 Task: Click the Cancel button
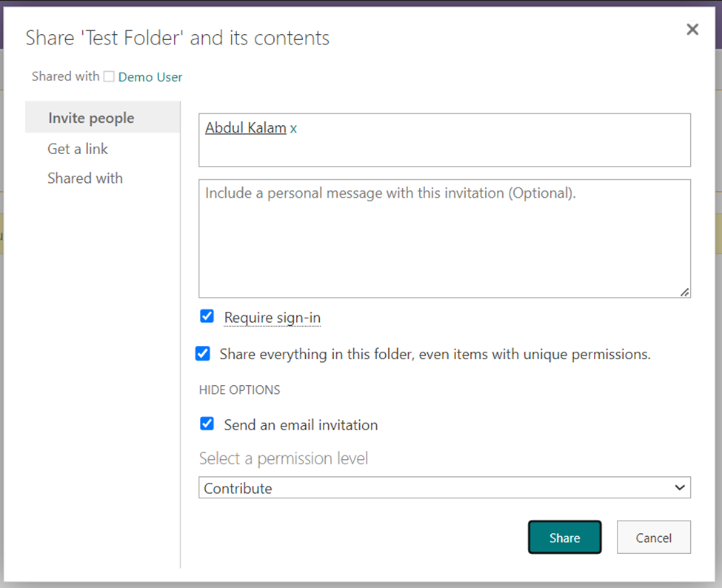[x=653, y=538]
